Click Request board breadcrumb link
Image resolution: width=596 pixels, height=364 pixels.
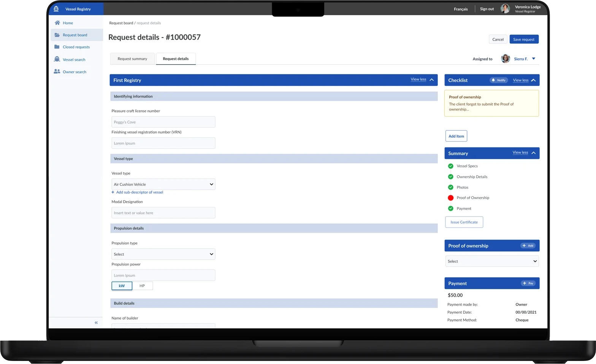tap(121, 23)
